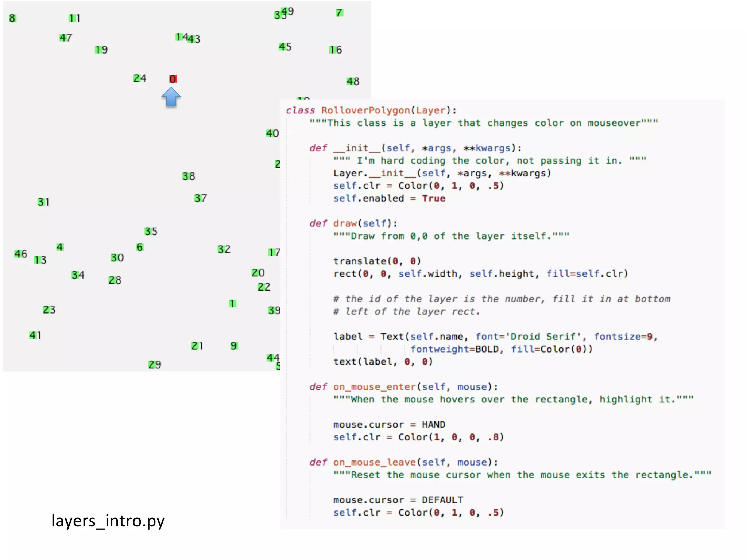Image resolution: width=747 pixels, height=560 pixels.
Task: Click the layer labeled 46
Action: 18,254
